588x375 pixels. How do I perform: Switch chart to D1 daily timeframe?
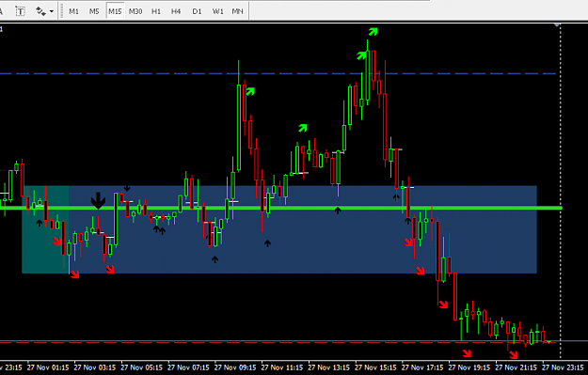(197, 11)
